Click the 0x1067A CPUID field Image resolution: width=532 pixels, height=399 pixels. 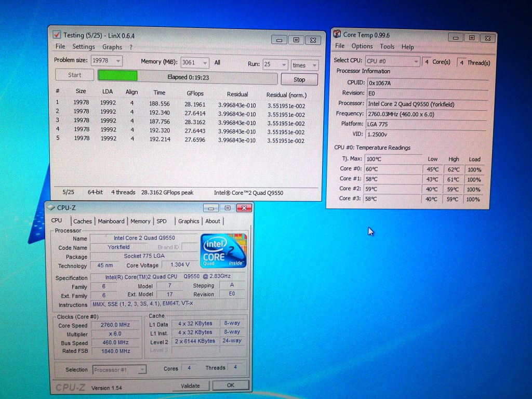[427, 83]
